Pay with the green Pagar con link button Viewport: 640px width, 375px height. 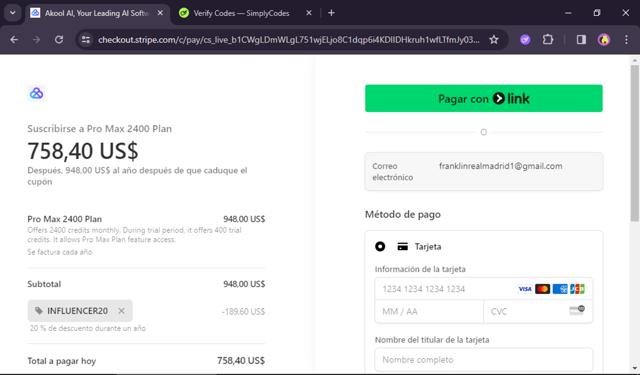coord(484,98)
